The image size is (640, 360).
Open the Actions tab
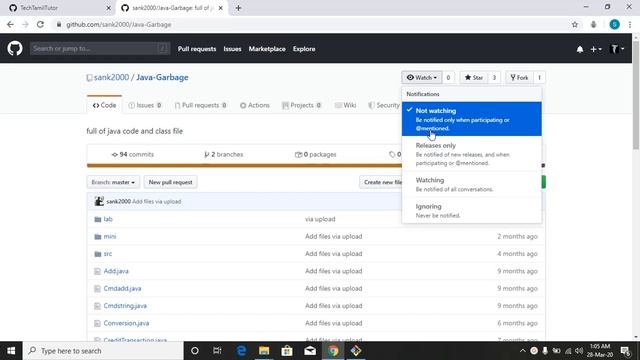click(x=255, y=105)
